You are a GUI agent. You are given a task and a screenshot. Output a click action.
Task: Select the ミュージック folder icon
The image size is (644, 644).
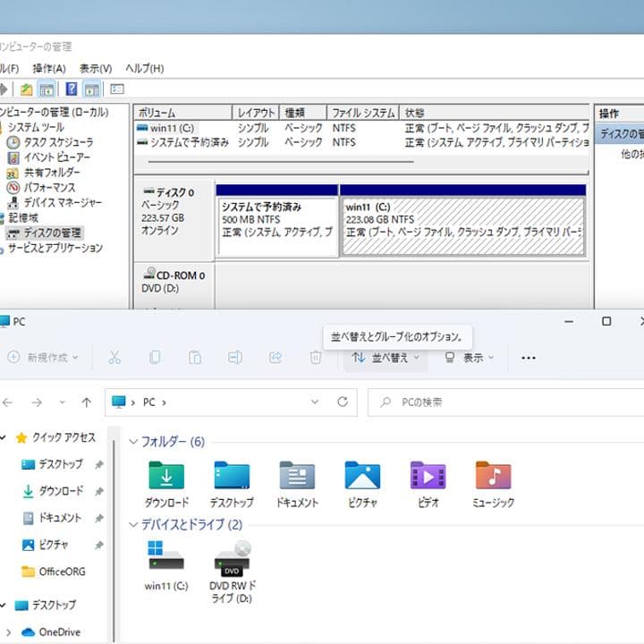point(493,484)
